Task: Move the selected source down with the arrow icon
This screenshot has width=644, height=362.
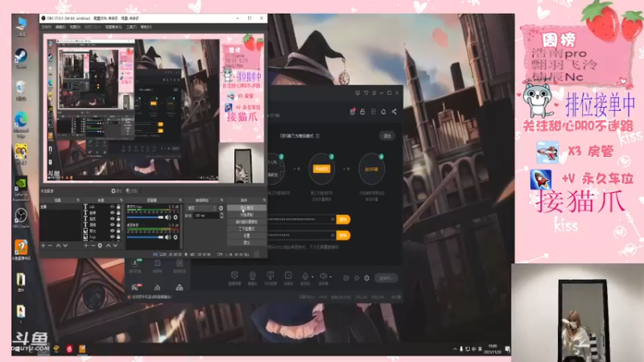Action: tap(115, 245)
